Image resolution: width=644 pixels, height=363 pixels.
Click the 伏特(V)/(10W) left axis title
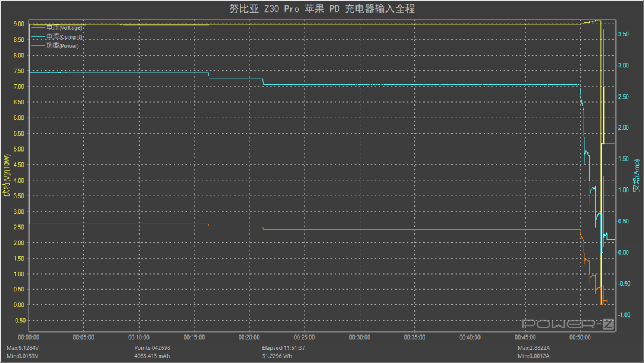click(6, 176)
